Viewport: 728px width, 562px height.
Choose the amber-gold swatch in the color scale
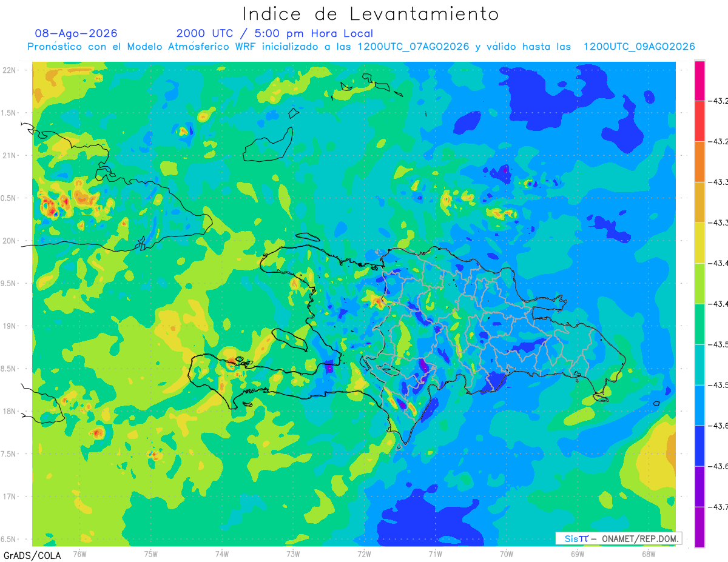click(x=699, y=202)
